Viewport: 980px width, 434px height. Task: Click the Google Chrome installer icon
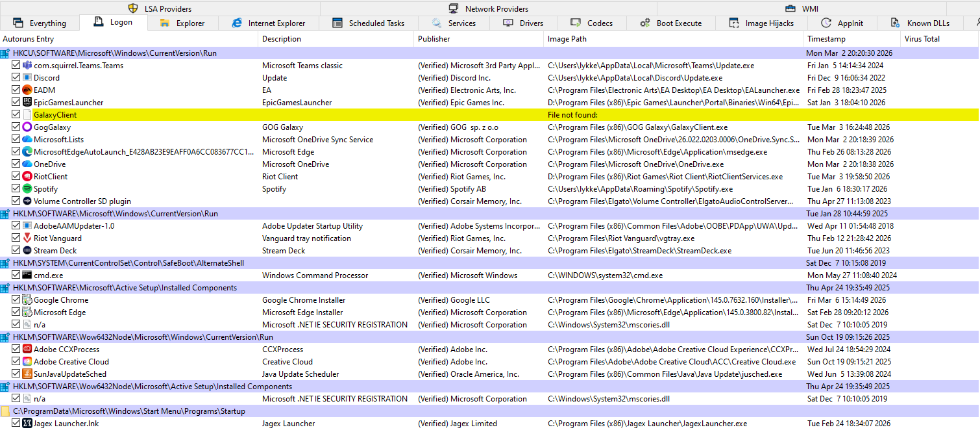(x=27, y=300)
